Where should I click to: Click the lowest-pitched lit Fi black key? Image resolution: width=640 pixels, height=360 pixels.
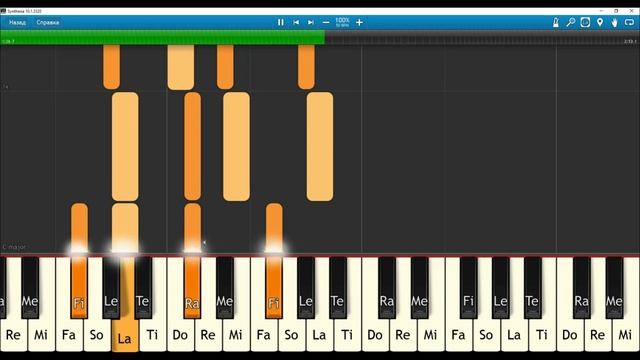79,288
